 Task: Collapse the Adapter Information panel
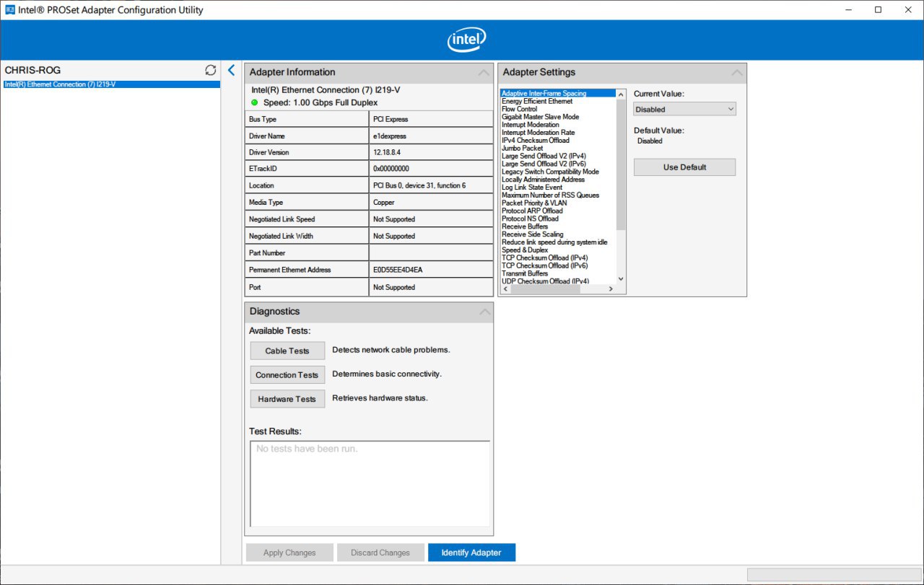click(x=484, y=73)
